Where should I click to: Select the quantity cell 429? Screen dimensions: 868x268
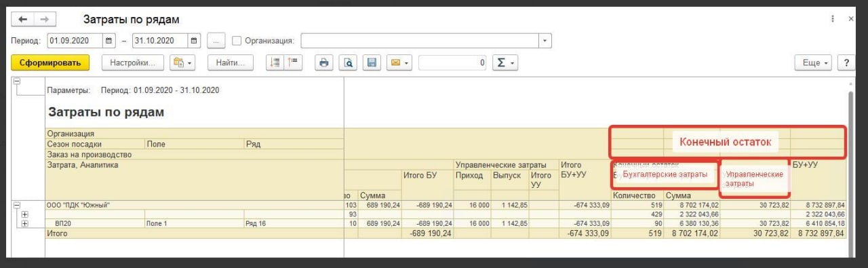pos(637,214)
